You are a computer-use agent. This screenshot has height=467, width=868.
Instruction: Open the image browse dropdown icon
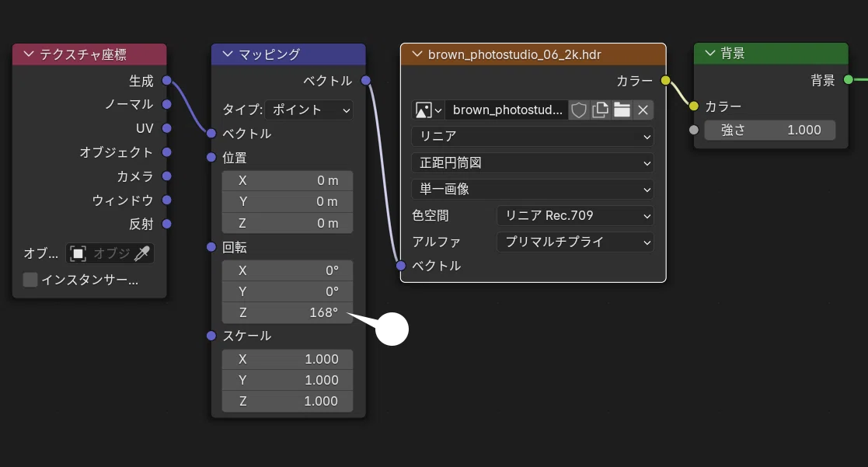coord(428,110)
